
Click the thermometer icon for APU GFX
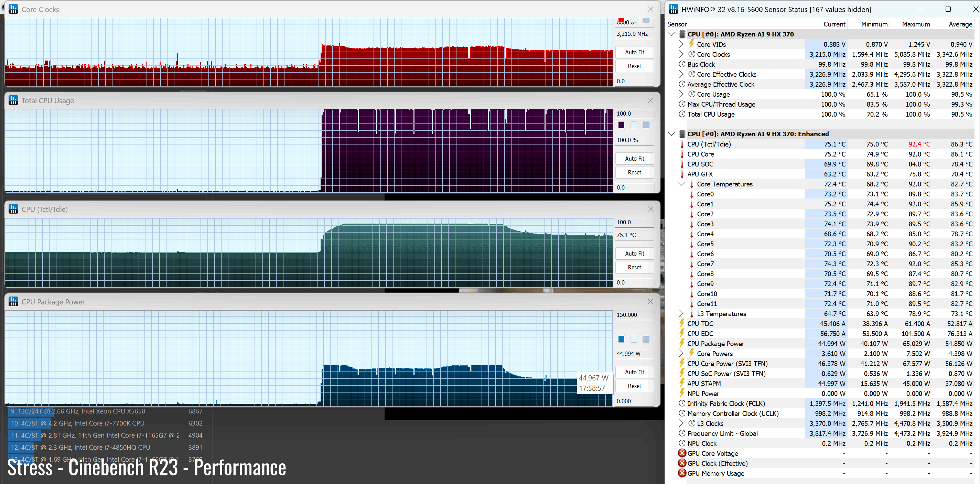(682, 174)
